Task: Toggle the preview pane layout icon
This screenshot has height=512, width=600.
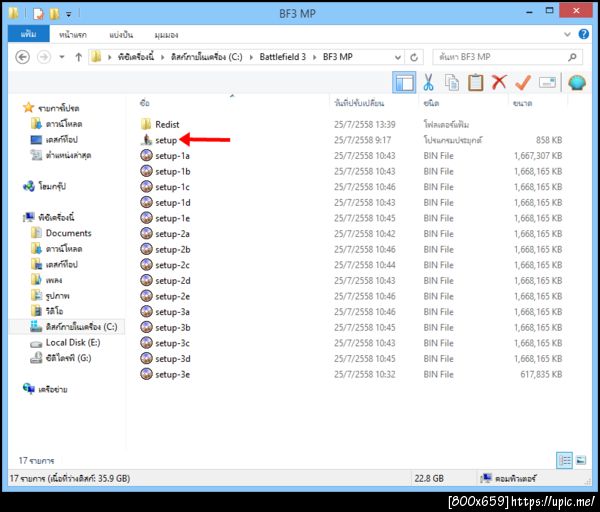Action: pos(404,82)
